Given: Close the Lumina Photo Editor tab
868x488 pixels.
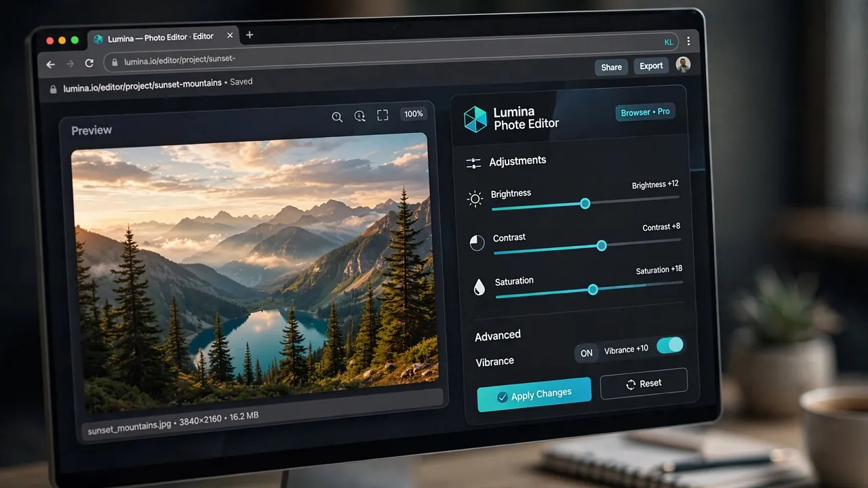Looking at the screenshot, I should click(230, 36).
